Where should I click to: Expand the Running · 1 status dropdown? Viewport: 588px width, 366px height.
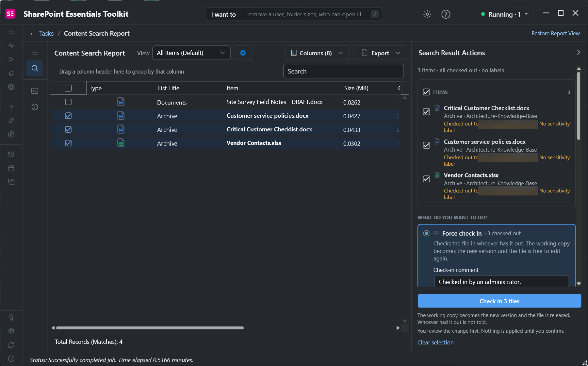(504, 14)
